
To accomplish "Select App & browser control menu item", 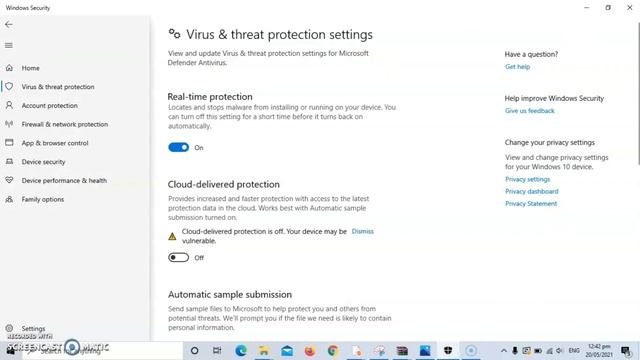I will (55, 143).
